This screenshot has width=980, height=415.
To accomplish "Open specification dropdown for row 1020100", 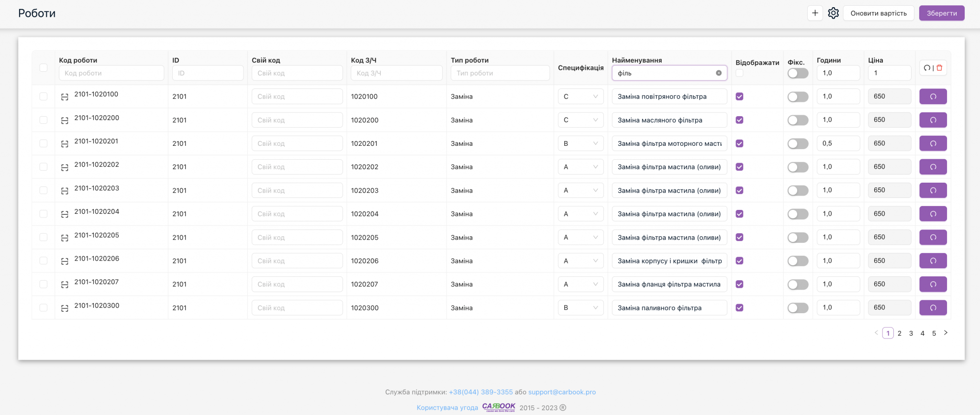I will [580, 97].
